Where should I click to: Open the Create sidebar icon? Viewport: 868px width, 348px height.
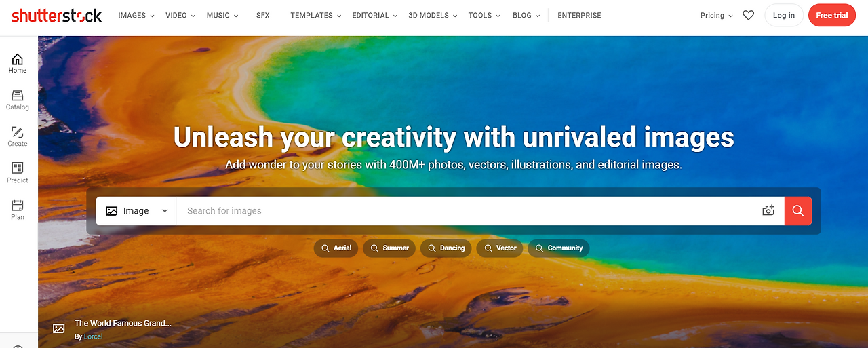[x=18, y=137]
